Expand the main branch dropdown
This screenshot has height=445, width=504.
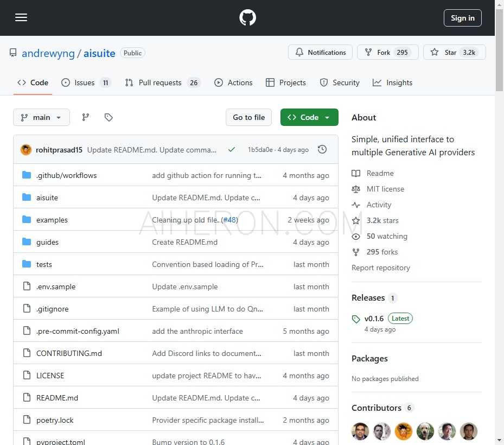coord(41,117)
